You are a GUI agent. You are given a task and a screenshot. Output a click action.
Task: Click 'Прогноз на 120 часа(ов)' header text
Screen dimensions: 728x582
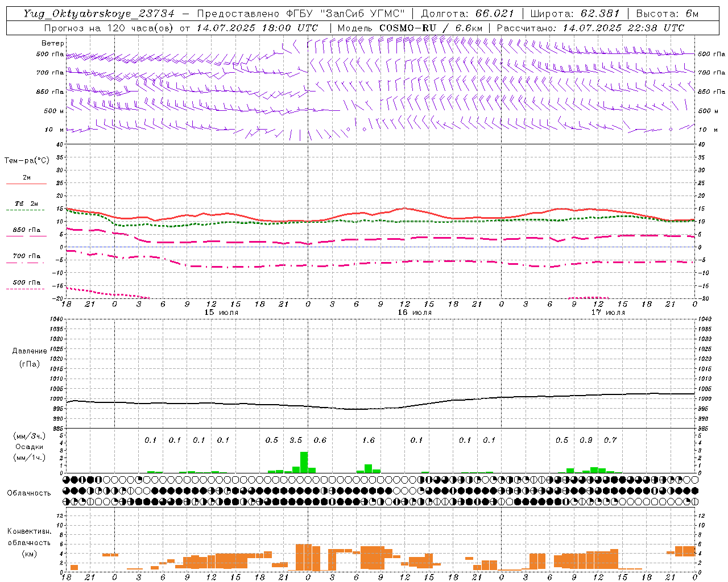[x=109, y=28]
